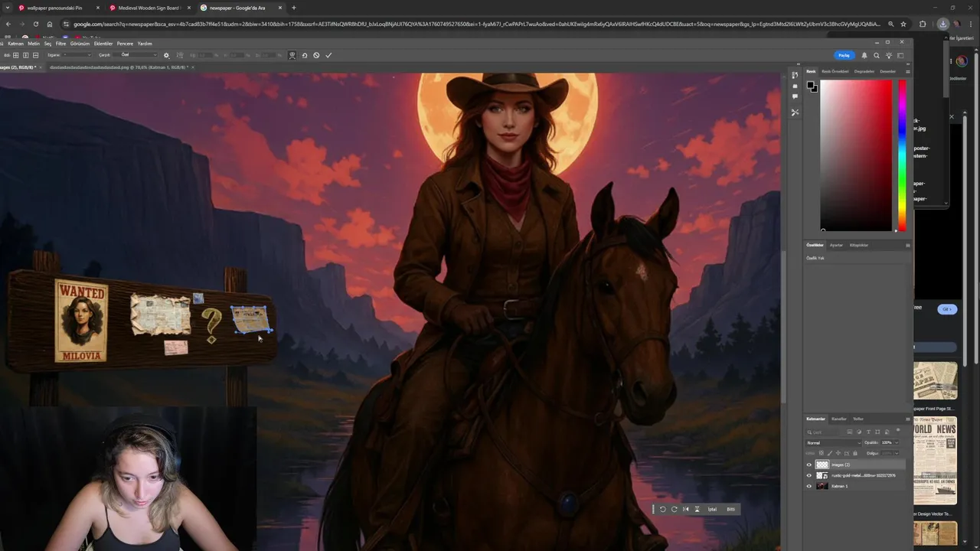Open Photoshop search magnifier icon
The width and height of the screenshot is (980, 551).
pyautogui.click(x=877, y=55)
